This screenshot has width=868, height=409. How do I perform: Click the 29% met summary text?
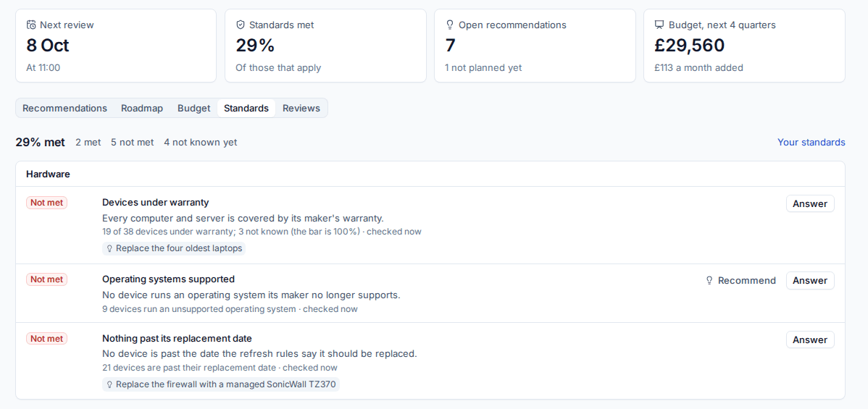point(40,142)
